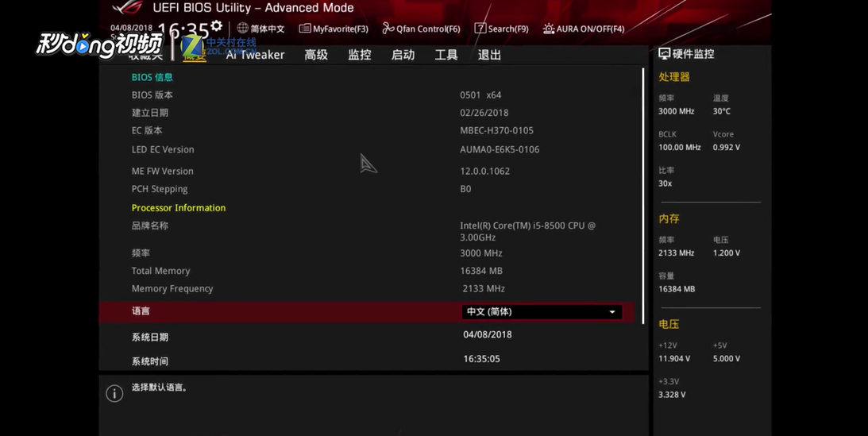The height and width of the screenshot is (436, 868).
Task: Click the settings gear icon beside the clock
Action: coord(217,26)
